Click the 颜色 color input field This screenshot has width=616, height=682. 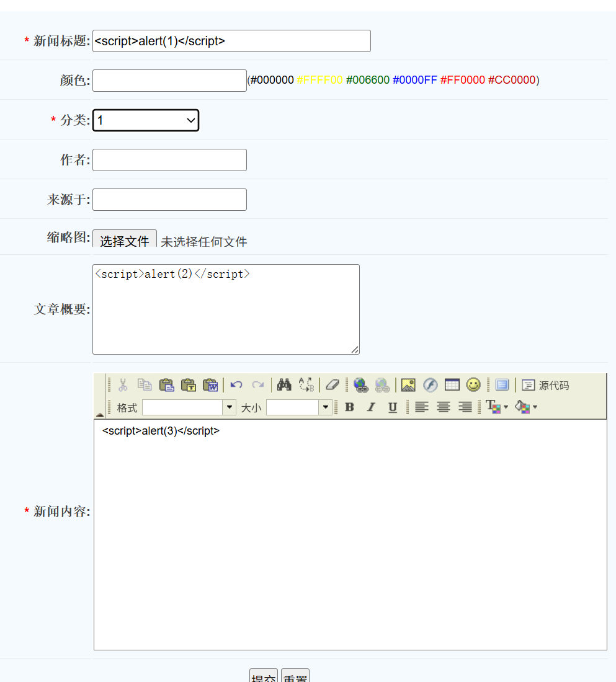170,81
